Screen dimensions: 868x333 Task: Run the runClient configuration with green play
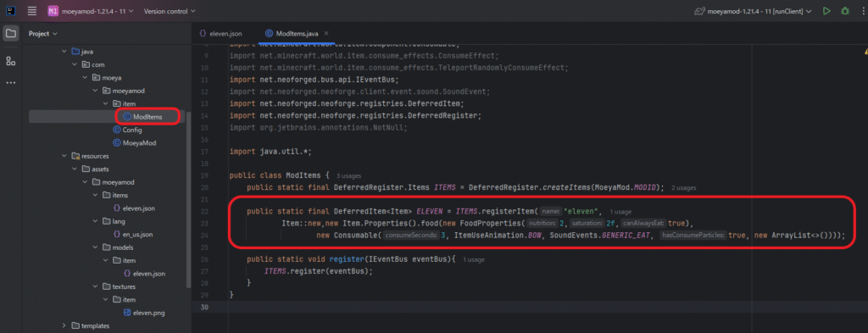click(x=826, y=11)
